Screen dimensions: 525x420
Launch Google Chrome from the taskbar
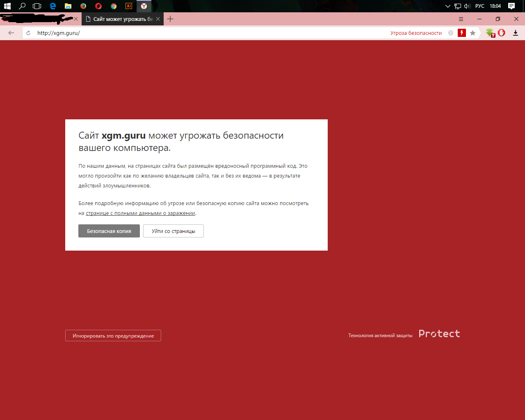(114, 6)
